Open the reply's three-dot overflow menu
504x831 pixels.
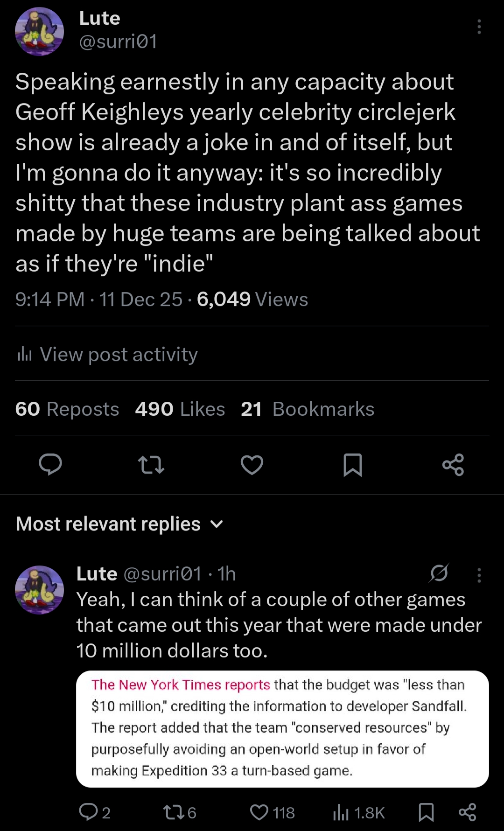coord(479,575)
